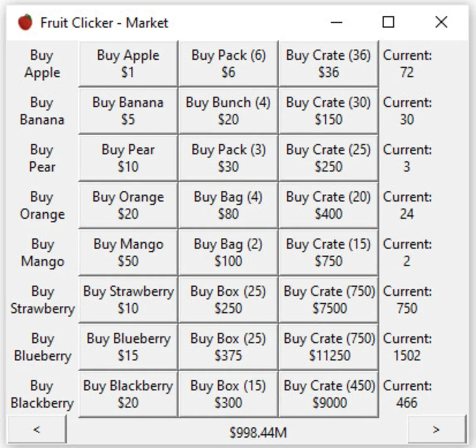Buy a single Apple for $1
Screen dimensions: 476x448
point(128,64)
